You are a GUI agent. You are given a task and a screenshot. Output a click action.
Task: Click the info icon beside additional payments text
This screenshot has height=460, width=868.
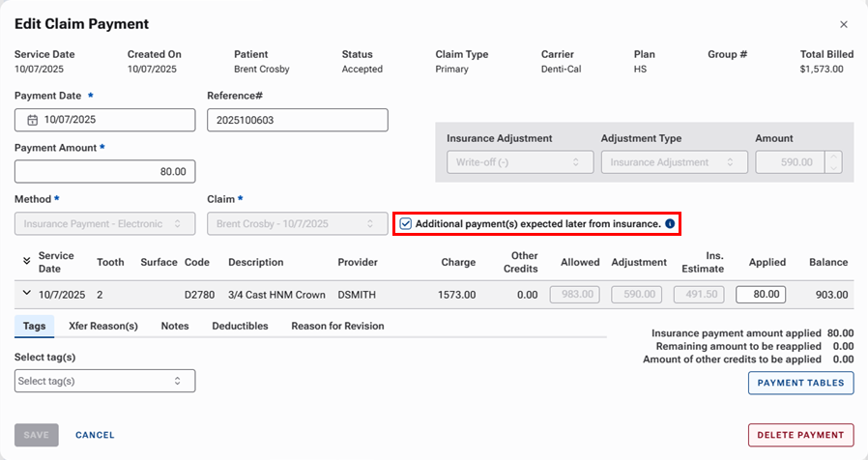(x=670, y=224)
